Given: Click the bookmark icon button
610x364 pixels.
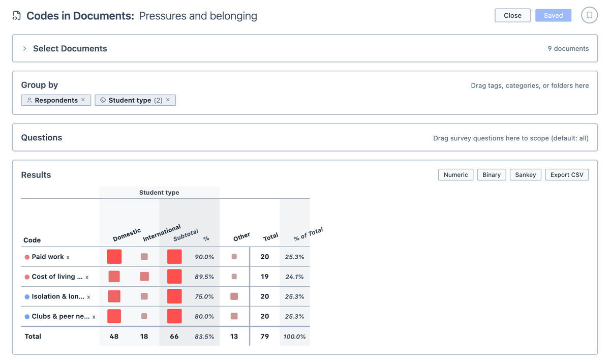Looking at the screenshot, I should pyautogui.click(x=589, y=15).
